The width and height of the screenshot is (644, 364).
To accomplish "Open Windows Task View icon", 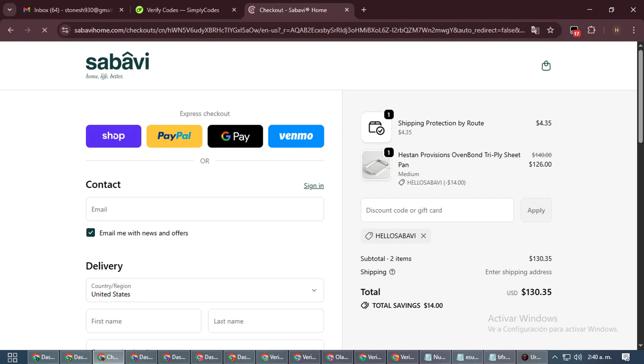I will (x=12, y=357).
